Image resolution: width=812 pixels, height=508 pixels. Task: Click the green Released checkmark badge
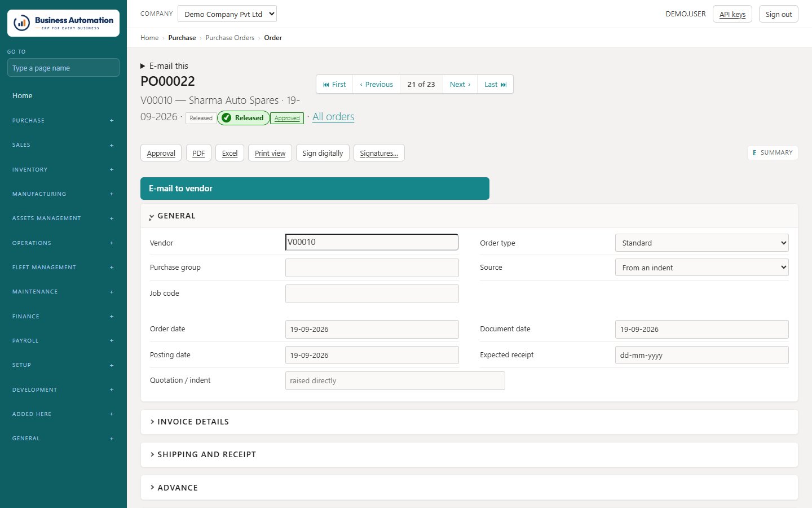tap(243, 118)
